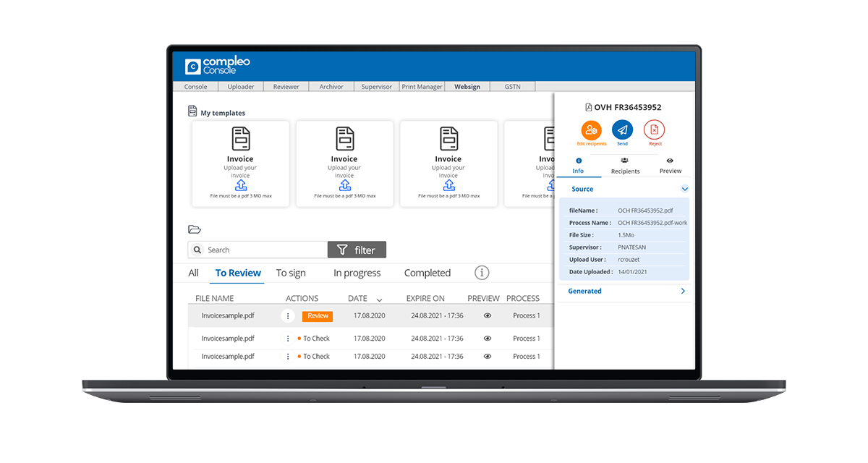Expand the Generated section arrow
Image resolution: width=868 pixels, height=463 pixels.
point(683,291)
